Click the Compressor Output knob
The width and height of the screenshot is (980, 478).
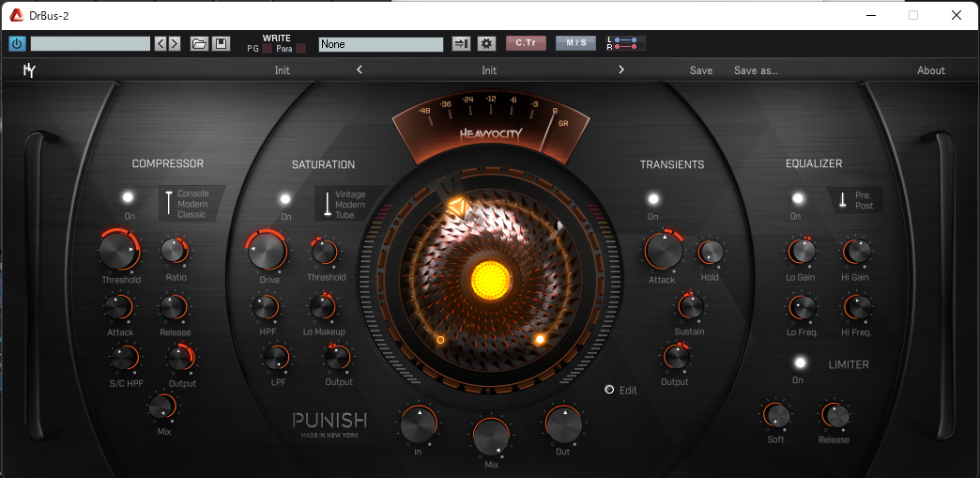[181, 358]
